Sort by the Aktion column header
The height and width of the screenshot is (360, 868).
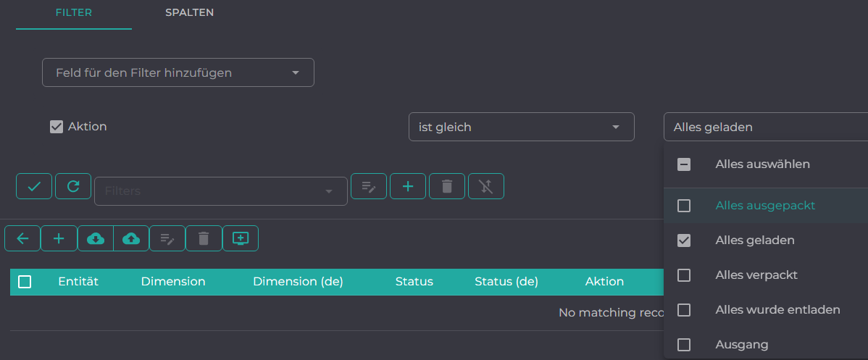click(x=604, y=281)
